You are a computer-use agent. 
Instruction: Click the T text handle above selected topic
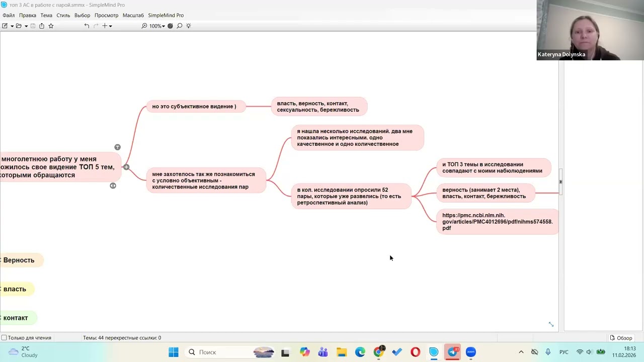(117, 147)
